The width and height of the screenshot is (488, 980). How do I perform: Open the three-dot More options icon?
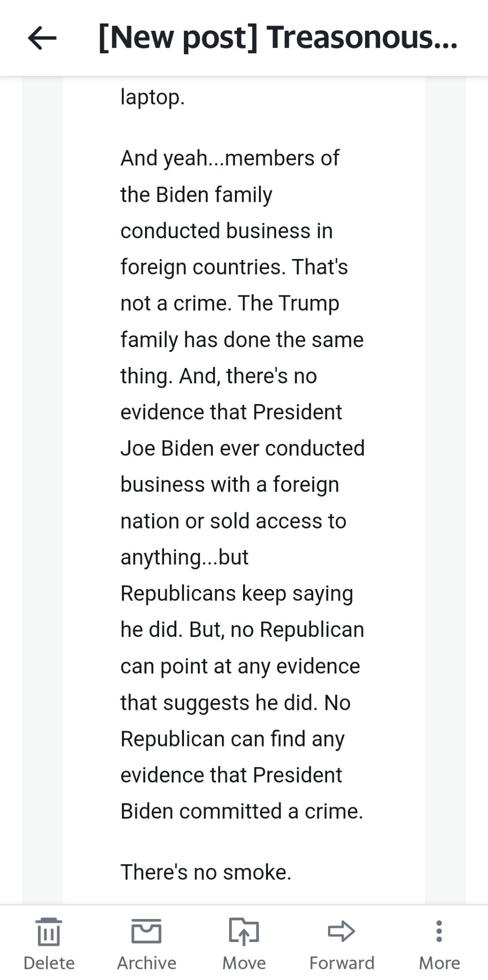coord(439,931)
